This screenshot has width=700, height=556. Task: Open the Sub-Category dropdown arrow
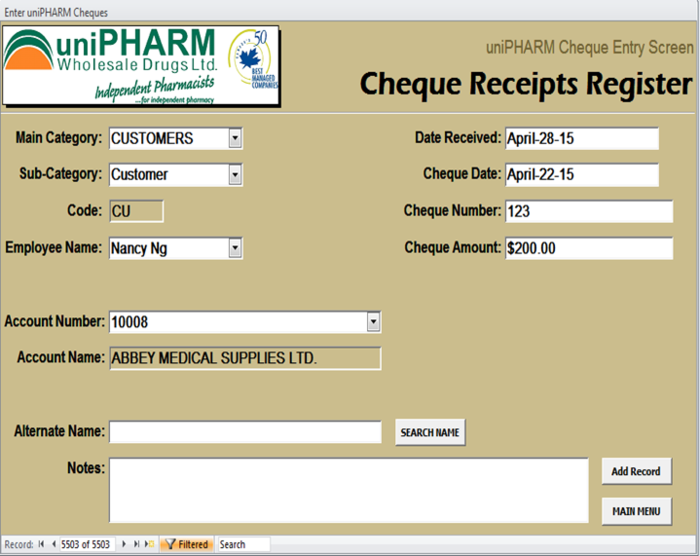[x=235, y=174]
